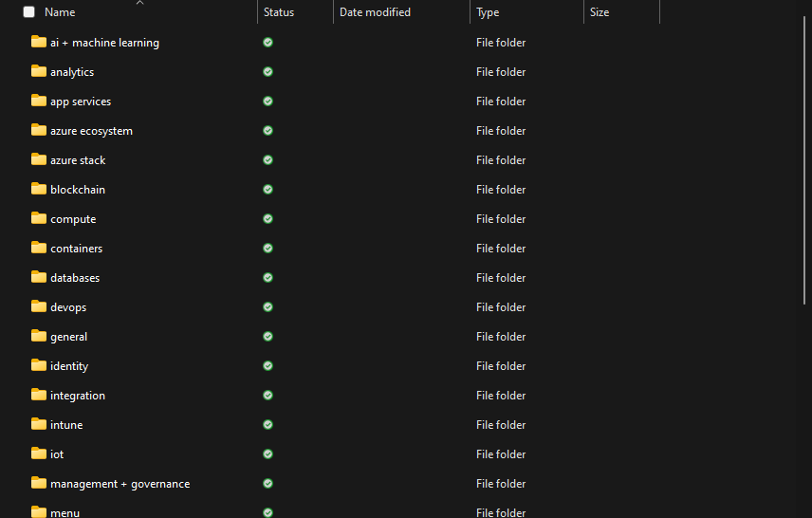The image size is (812, 518).
Task: Click the "intune" folder name
Action: [x=66, y=425]
